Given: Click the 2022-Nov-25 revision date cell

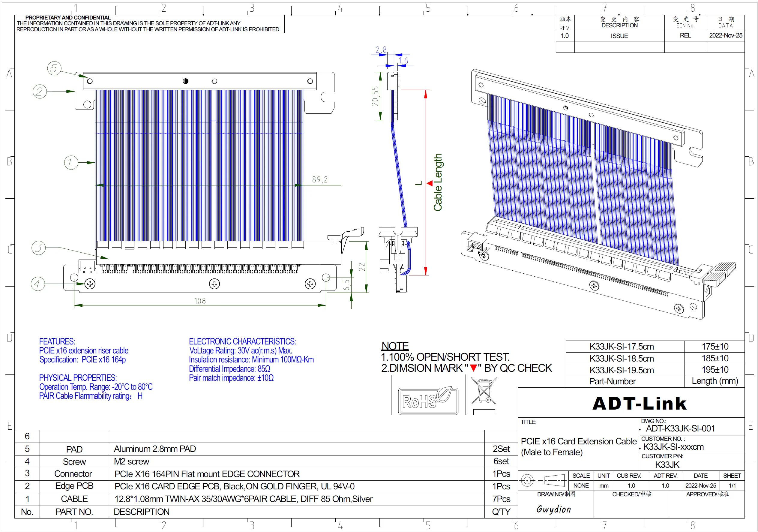Looking at the screenshot, I should pyautogui.click(x=725, y=35).
